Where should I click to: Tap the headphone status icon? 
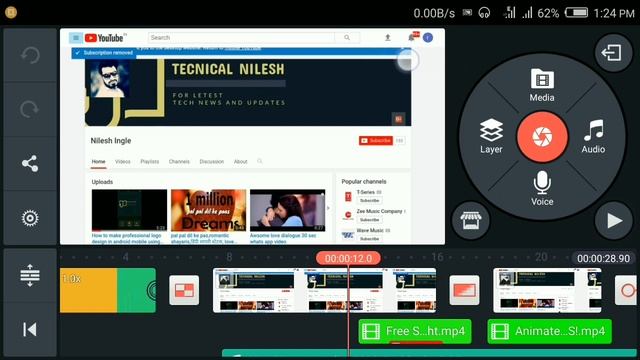pos(484,13)
